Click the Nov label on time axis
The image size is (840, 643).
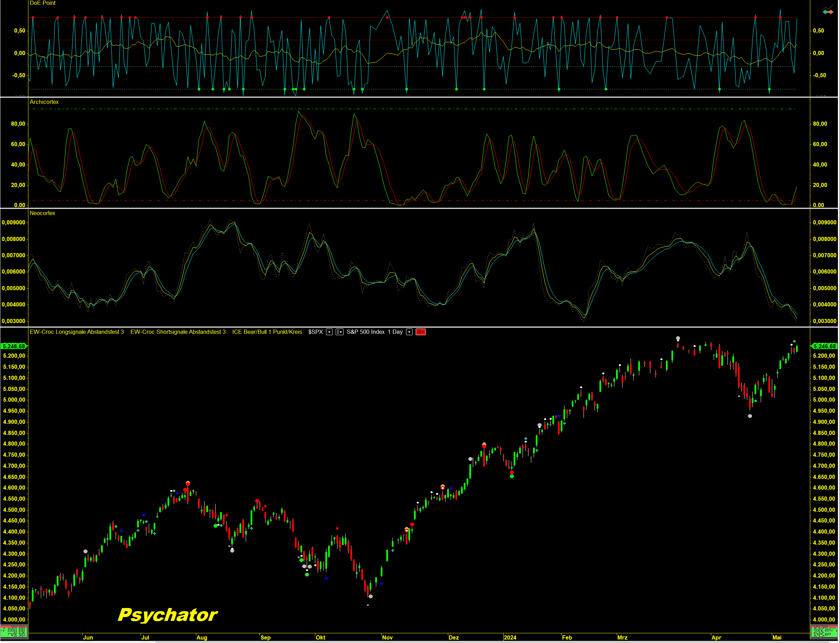[387, 637]
